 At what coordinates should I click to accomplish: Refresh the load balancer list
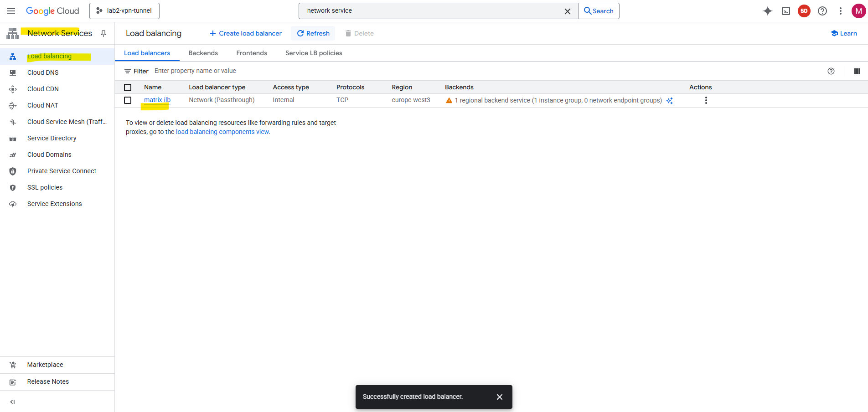pos(313,33)
